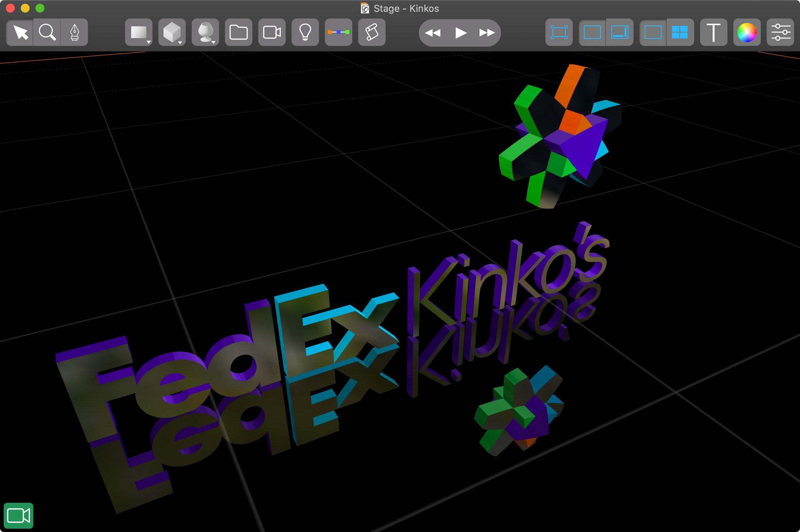Screen dimensions: 800x532
Task: Show layout with side inspector panel
Action: [x=620, y=33]
